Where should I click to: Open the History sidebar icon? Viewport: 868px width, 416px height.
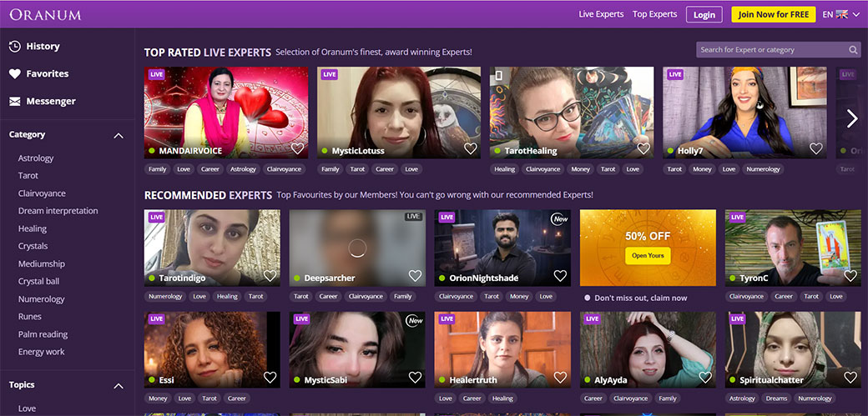point(14,47)
